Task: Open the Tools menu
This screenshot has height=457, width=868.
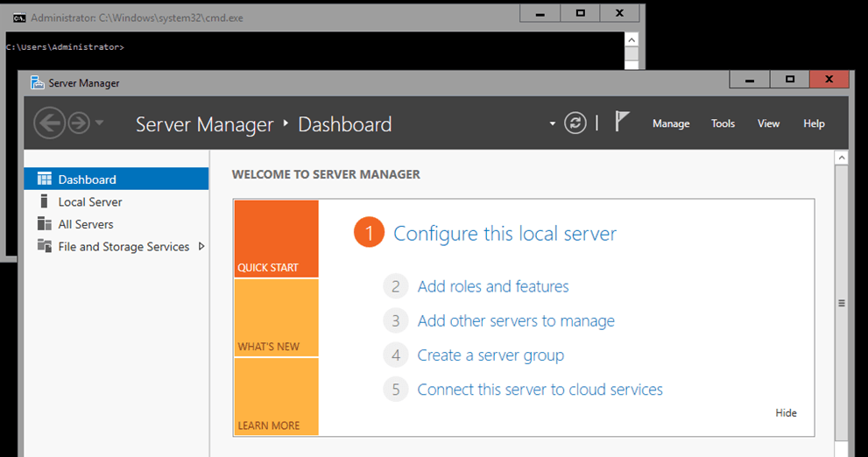Action: [x=723, y=123]
